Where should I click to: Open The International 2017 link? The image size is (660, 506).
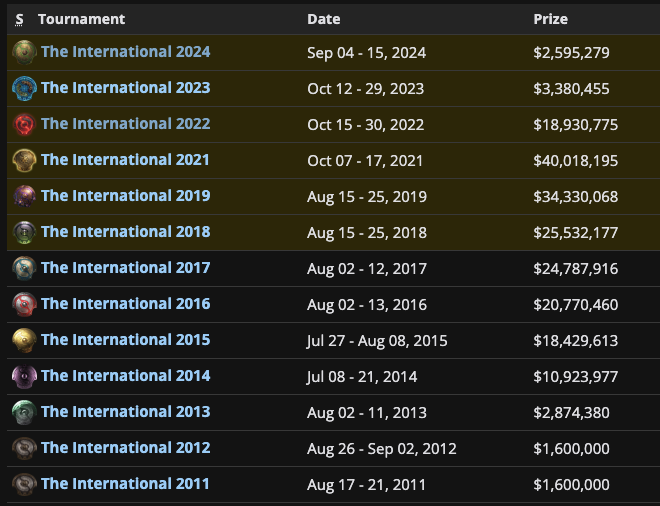tap(125, 268)
